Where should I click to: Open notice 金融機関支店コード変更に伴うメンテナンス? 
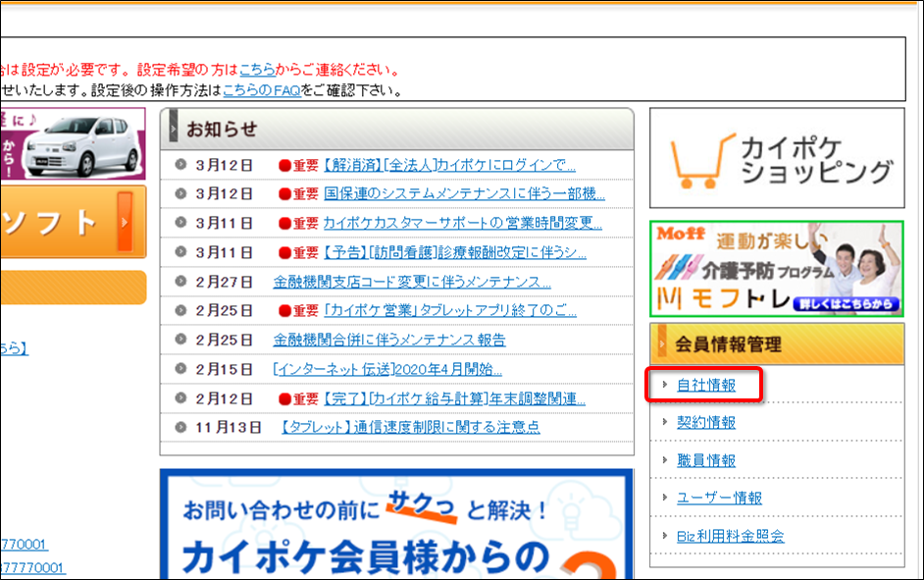(x=412, y=282)
